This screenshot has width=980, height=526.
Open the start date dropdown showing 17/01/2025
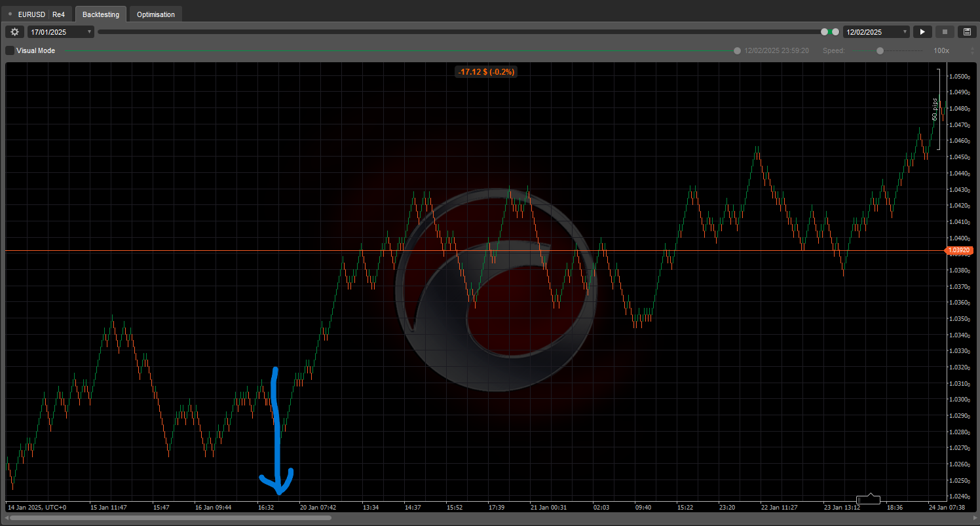tap(61, 31)
